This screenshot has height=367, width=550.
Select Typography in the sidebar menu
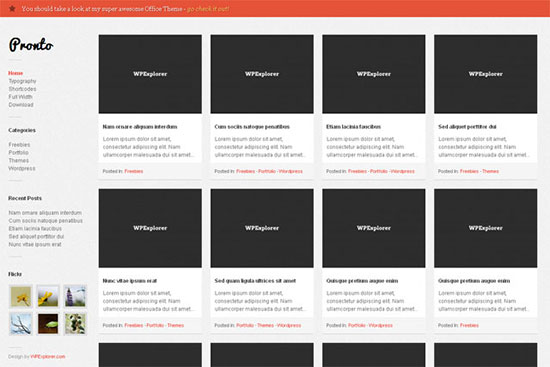(x=22, y=81)
